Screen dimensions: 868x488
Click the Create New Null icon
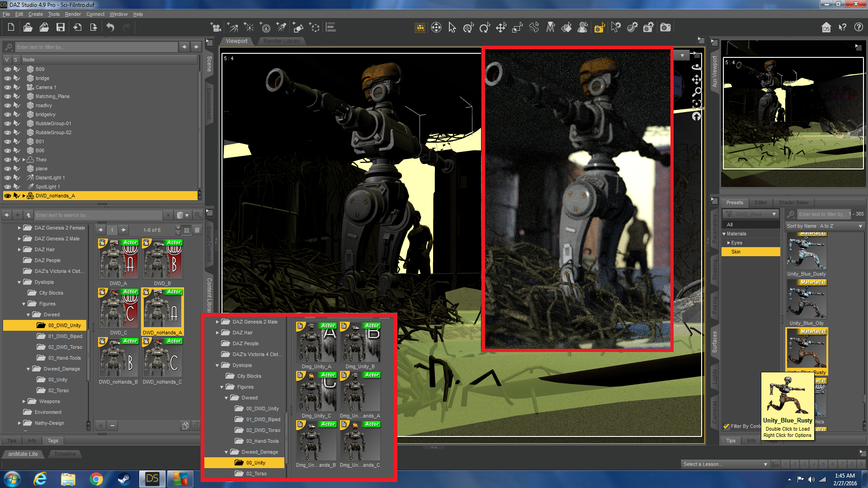click(315, 28)
